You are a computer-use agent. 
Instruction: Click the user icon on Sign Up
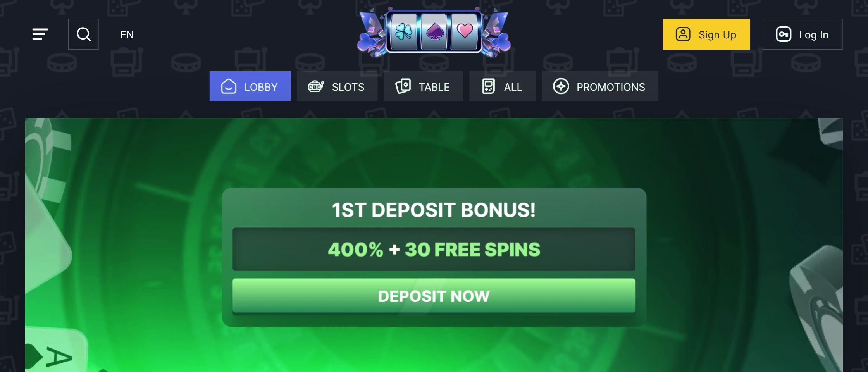pyautogui.click(x=683, y=34)
